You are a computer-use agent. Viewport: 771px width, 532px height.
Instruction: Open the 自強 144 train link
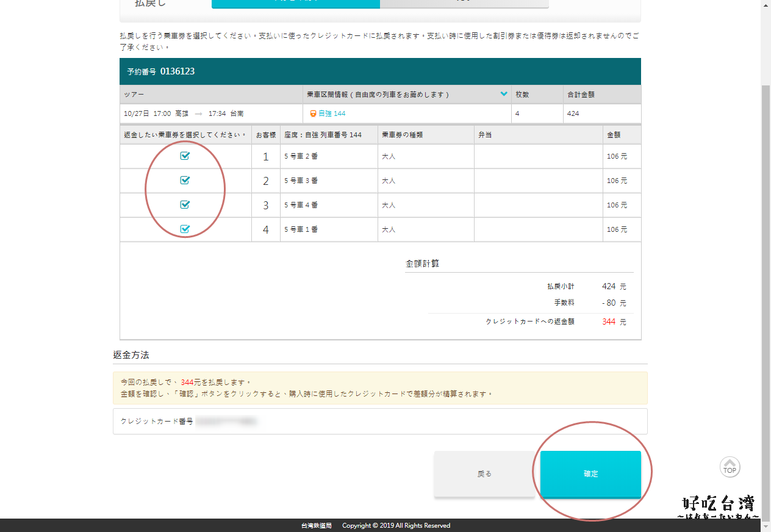pyautogui.click(x=332, y=113)
